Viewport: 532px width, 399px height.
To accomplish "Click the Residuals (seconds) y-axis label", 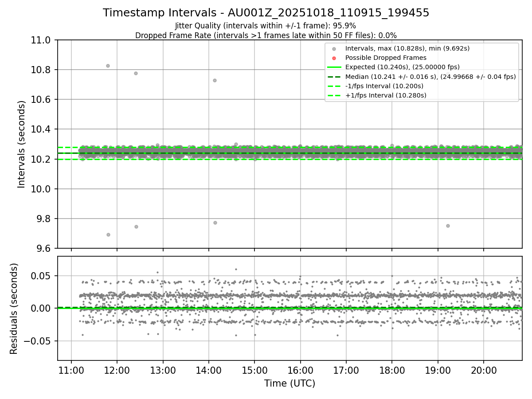I will click(x=14, y=309).
